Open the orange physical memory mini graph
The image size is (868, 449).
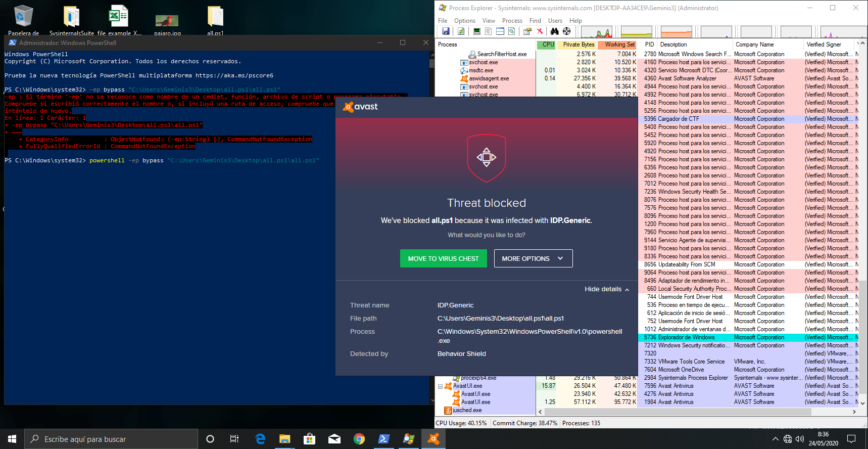[x=677, y=32]
